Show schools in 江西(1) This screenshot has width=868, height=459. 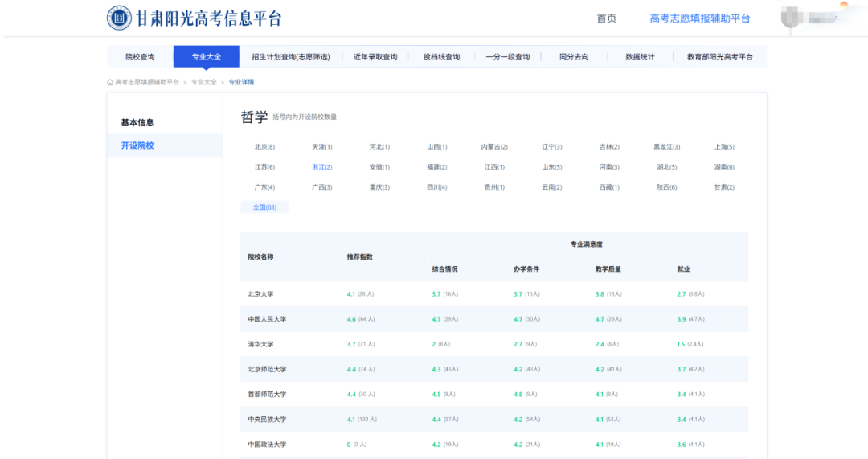pos(494,166)
